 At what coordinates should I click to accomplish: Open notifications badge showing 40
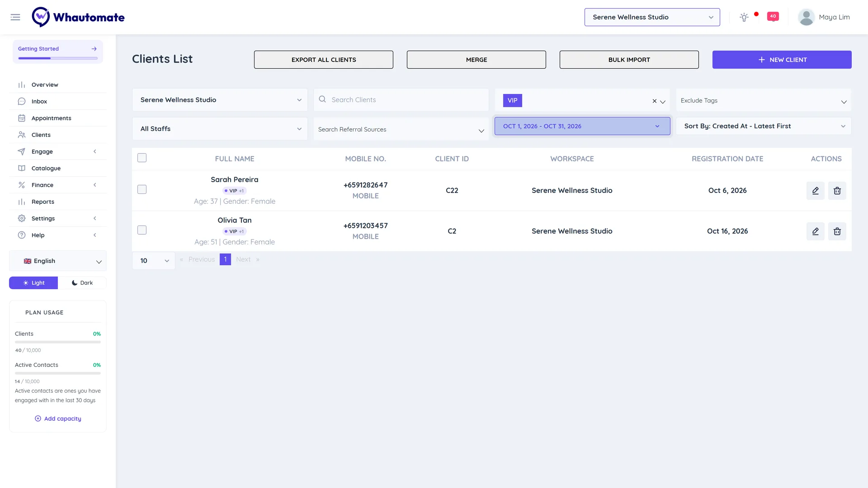tap(773, 16)
